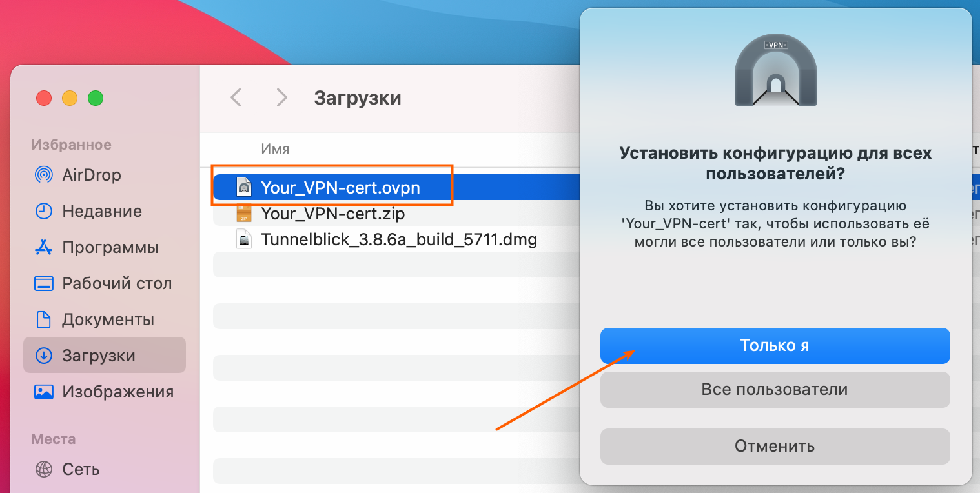Click the Tunnelblick tunnel icon in the dialog
The width and height of the screenshot is (980, 493).
pos(775,71)
